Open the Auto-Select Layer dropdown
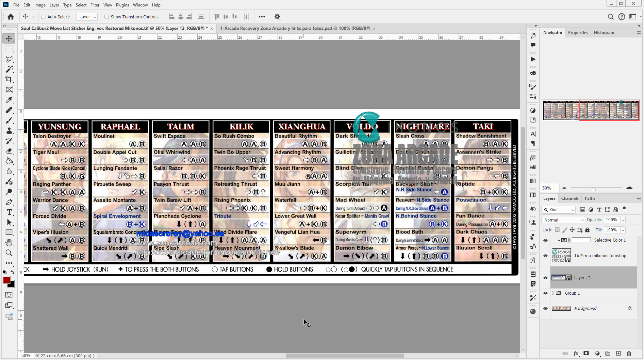 pyautogui.click(x=87, y=17)
